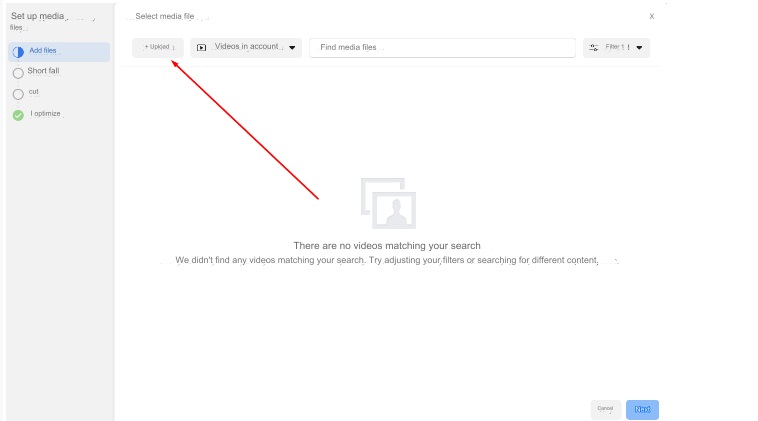Click the filter sliders icon
758x421 pixels.
pos(594,47)
